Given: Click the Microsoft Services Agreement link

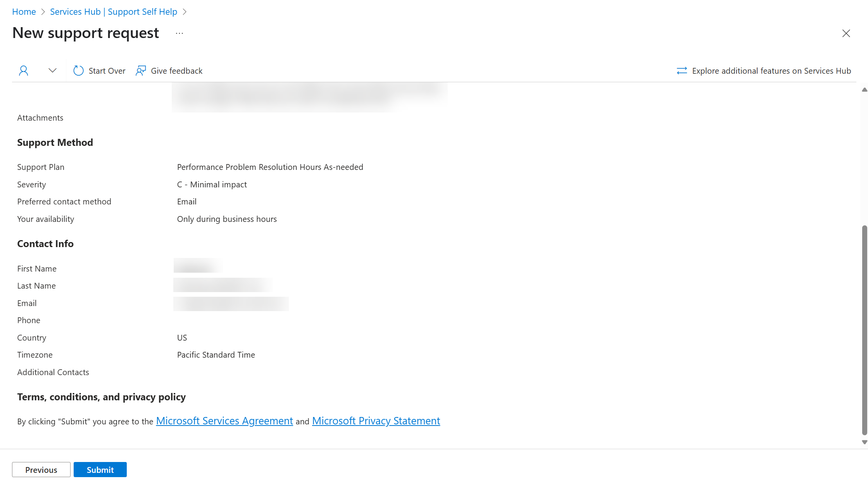Looking at the screenshot, I should tap(224, 420).
